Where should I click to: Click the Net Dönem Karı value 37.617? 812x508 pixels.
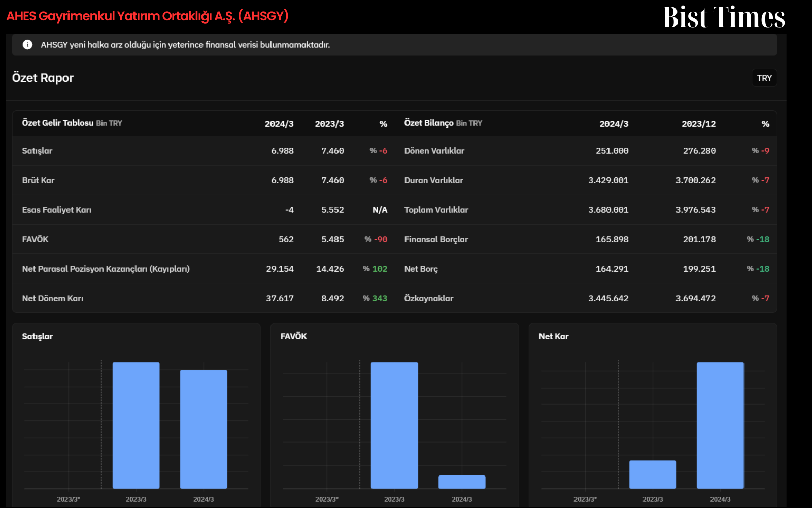click(280, 298)
